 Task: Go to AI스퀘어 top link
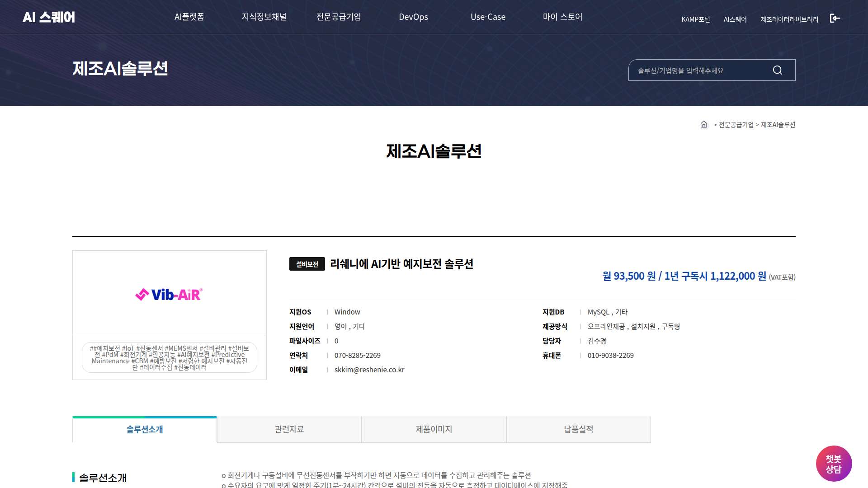pyautogui.click(x=735, y=19)
